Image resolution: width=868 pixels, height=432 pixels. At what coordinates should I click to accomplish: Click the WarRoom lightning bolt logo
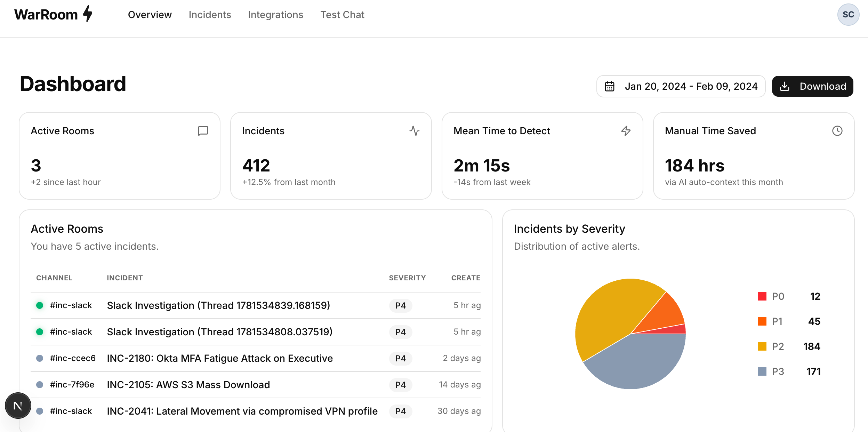pos(88,14)
